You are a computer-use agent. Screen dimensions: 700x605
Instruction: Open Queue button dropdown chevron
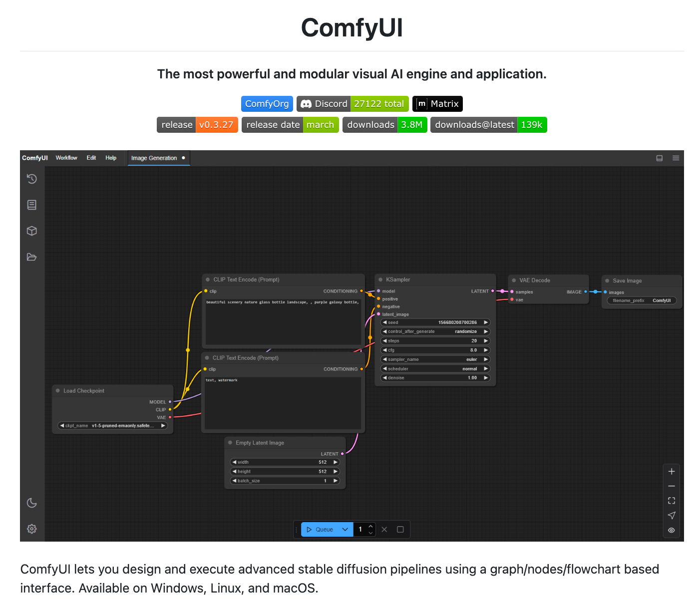tap(345, 529)
